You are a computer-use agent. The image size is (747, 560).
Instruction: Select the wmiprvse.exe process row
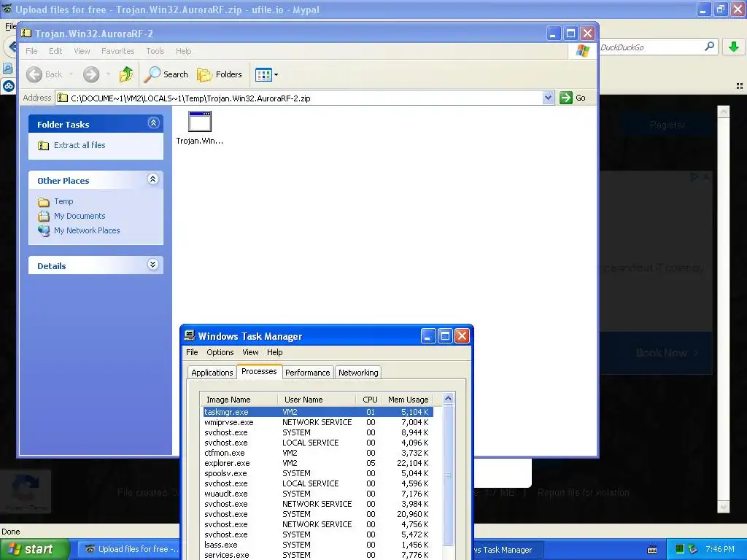coord(318,422)
